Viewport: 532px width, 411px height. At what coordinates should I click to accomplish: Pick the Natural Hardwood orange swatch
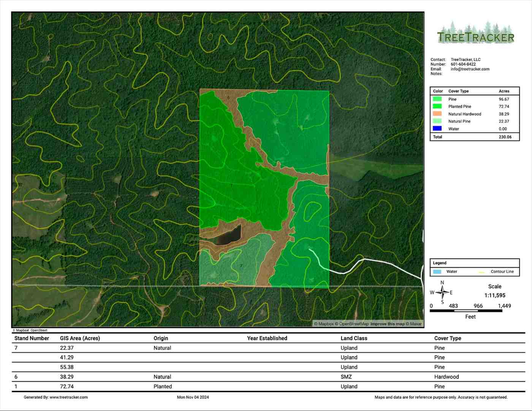[x=437, y=114]
